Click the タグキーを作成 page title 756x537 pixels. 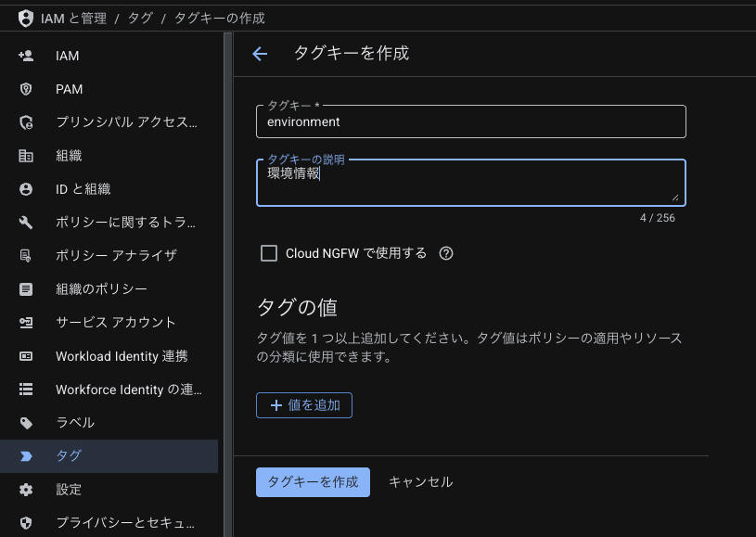352,53
